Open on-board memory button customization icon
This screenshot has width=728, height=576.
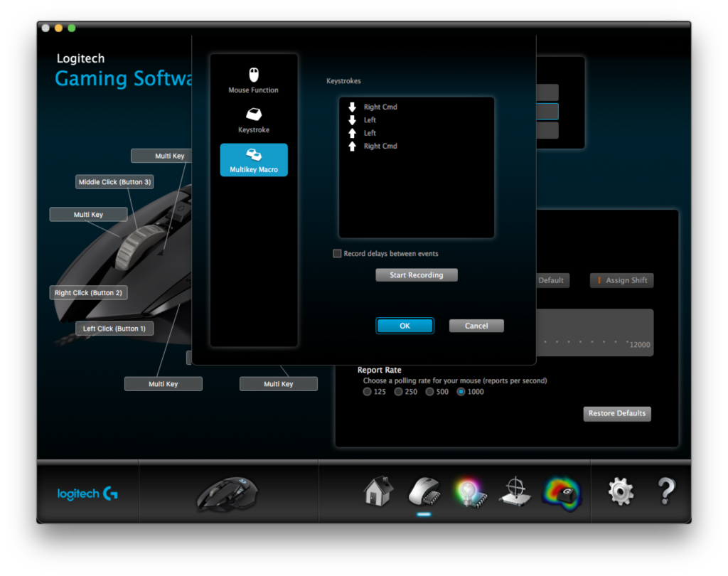[424, 491]
